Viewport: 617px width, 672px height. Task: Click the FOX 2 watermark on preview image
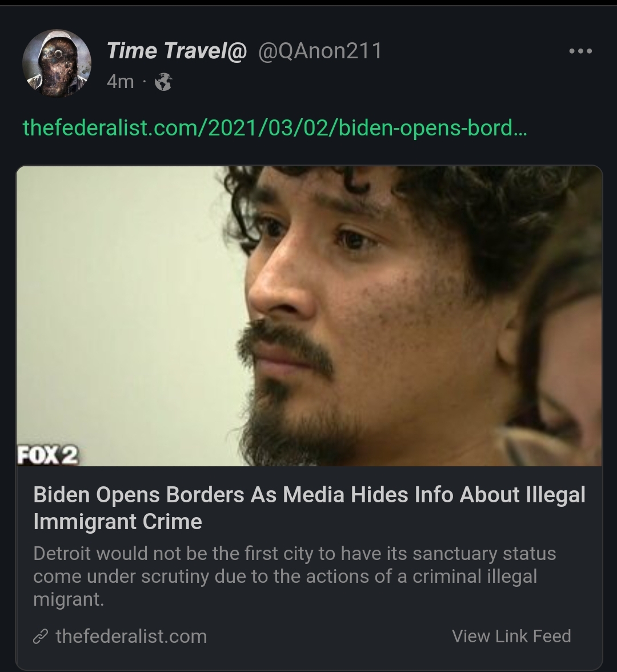[48, 455]
